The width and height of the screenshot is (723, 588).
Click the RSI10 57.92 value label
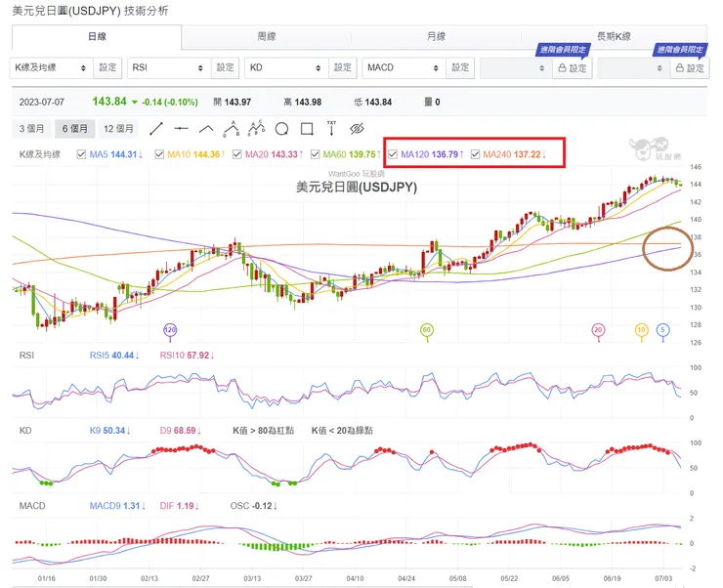pos(187,356)
